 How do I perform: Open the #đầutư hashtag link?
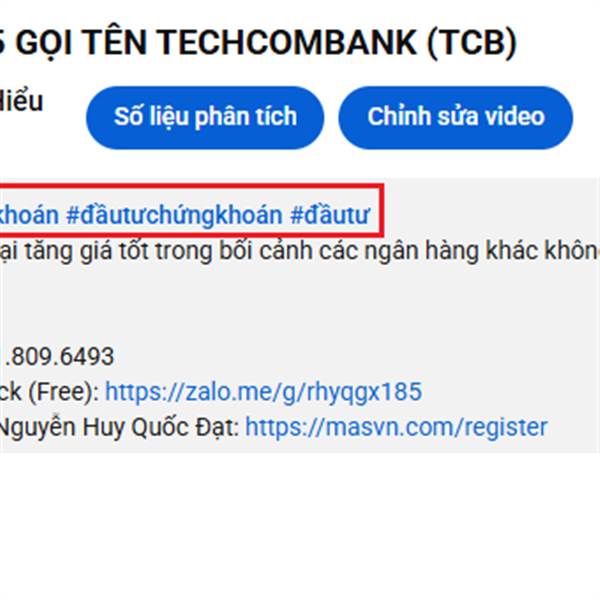[x=330, y=215]
